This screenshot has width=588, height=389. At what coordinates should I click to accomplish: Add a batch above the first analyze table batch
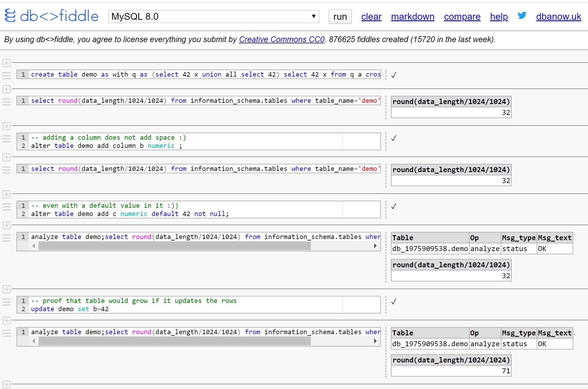(x=6, y=225)
